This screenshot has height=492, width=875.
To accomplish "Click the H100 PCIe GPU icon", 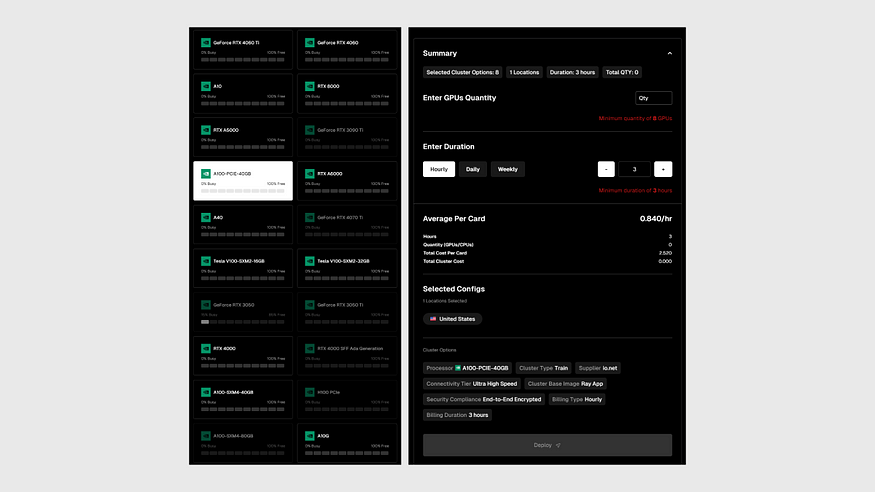I will pos(310,392).
